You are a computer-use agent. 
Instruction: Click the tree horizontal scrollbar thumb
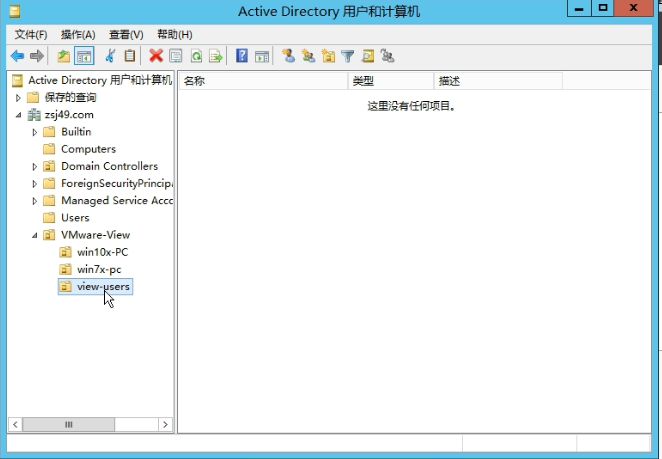coord(68,424)
